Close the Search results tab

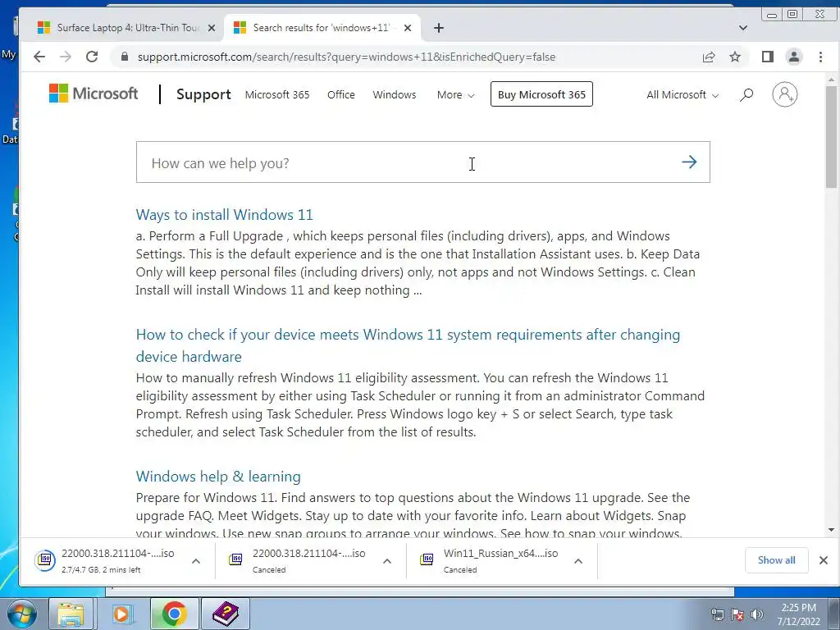coord(408,28)
